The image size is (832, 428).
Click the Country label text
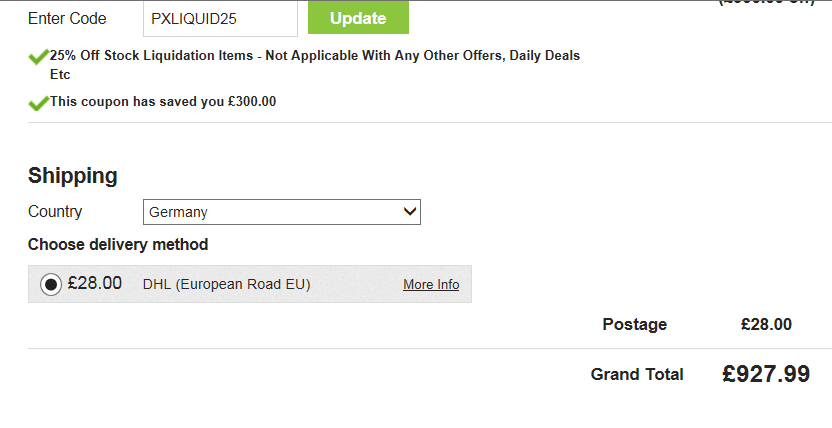(x=55, y=212)
